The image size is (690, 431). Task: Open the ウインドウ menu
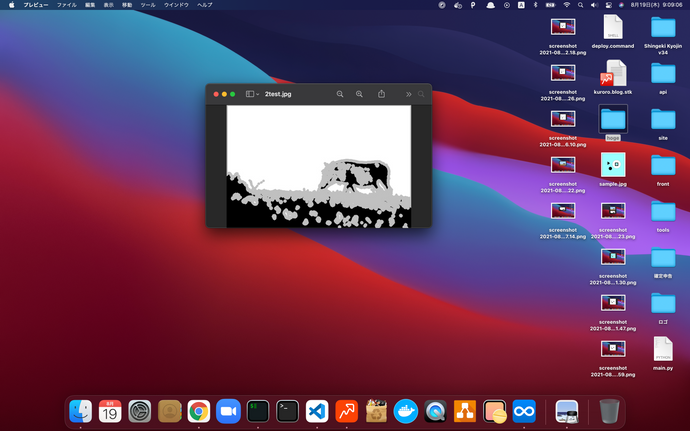(176, 5)
